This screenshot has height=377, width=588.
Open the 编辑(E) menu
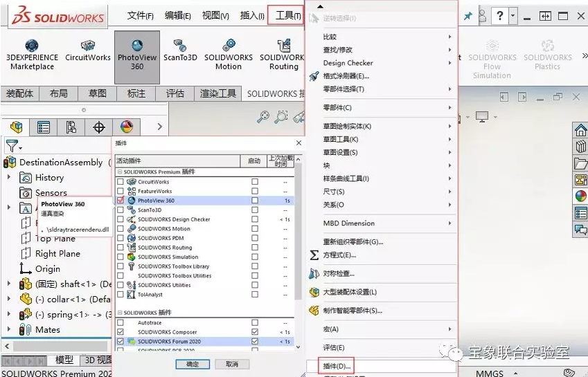click(178, 16)
